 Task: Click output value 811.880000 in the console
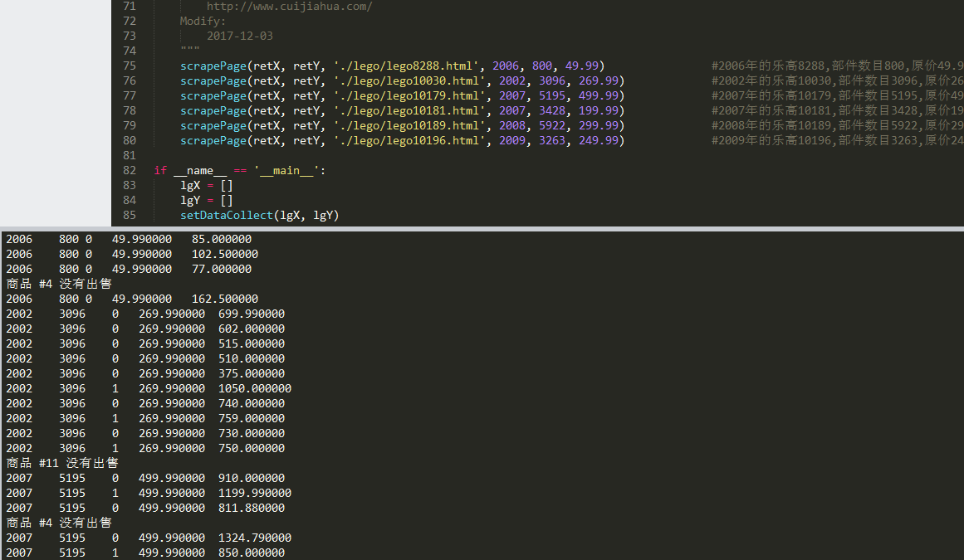tap(252, 508)
